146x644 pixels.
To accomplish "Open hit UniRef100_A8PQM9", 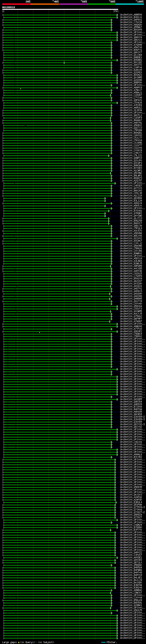I will [131, 266].
